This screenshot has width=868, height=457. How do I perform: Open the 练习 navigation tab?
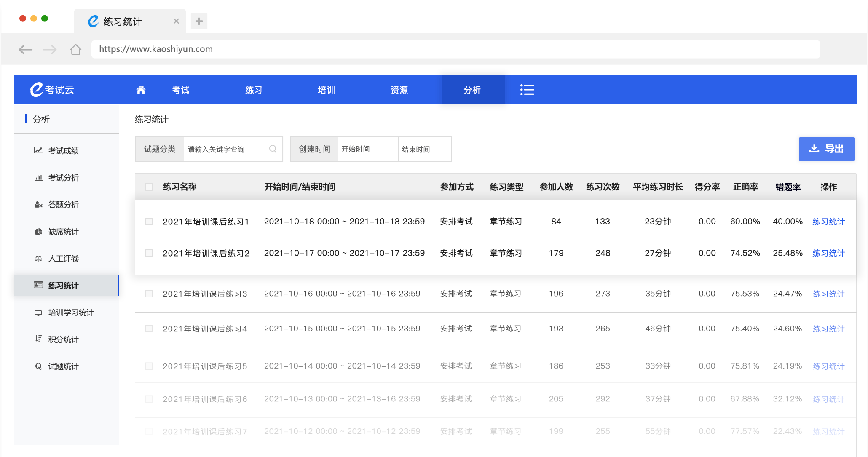254,90
